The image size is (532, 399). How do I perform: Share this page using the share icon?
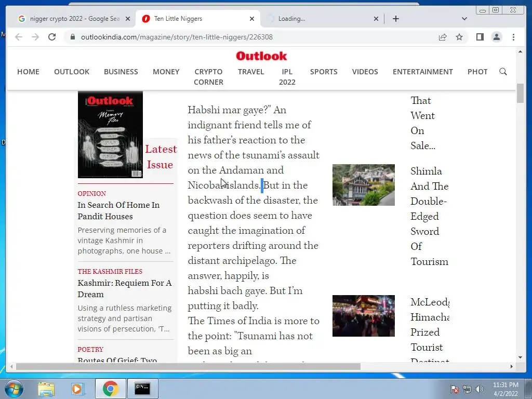443,37
